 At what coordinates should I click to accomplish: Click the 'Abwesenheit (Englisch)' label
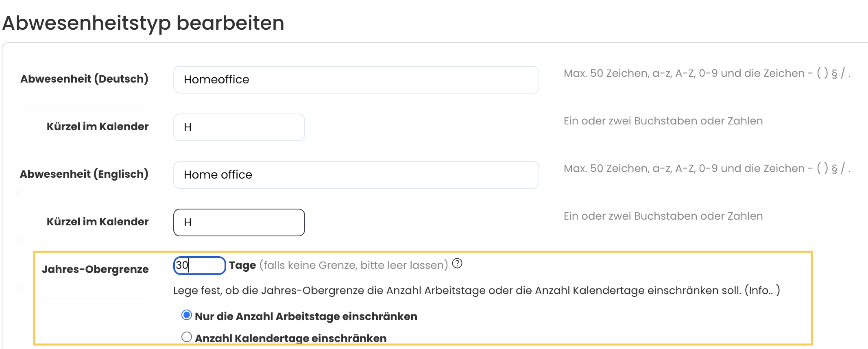(84, 174)
